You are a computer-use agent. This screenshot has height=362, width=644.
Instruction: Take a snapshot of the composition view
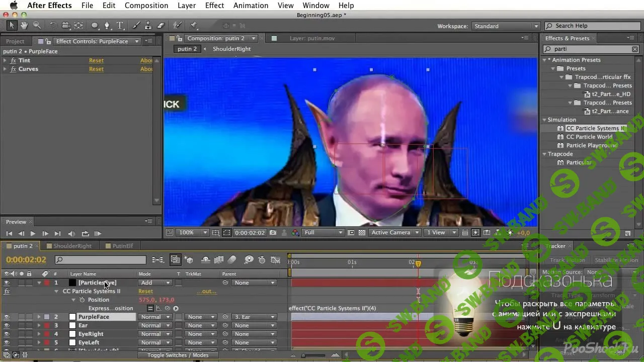[273, 232]
